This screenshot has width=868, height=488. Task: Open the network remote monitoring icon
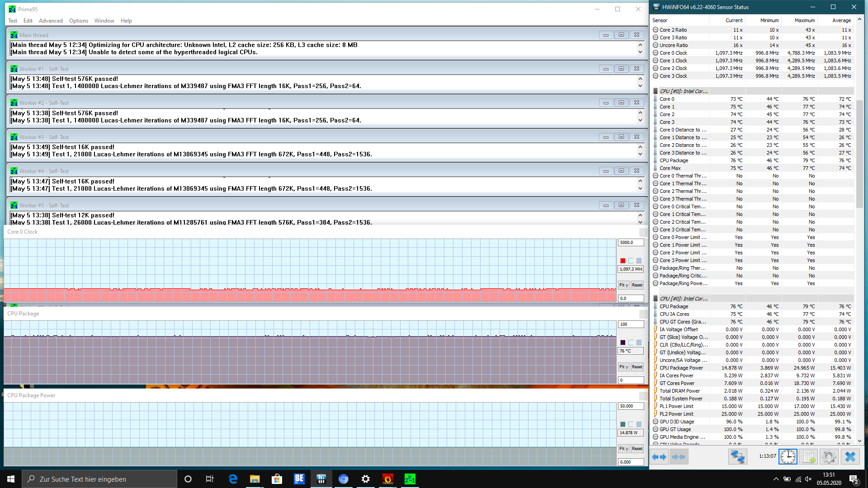[x=737, y=457]
